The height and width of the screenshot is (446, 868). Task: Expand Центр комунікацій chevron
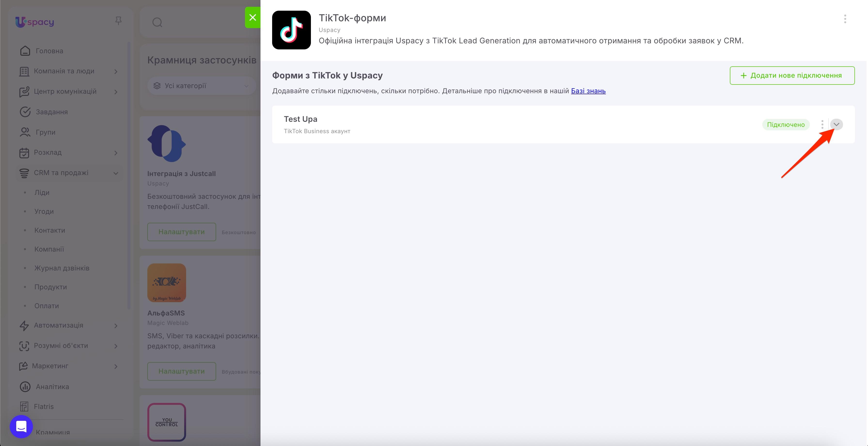(116, 92)
